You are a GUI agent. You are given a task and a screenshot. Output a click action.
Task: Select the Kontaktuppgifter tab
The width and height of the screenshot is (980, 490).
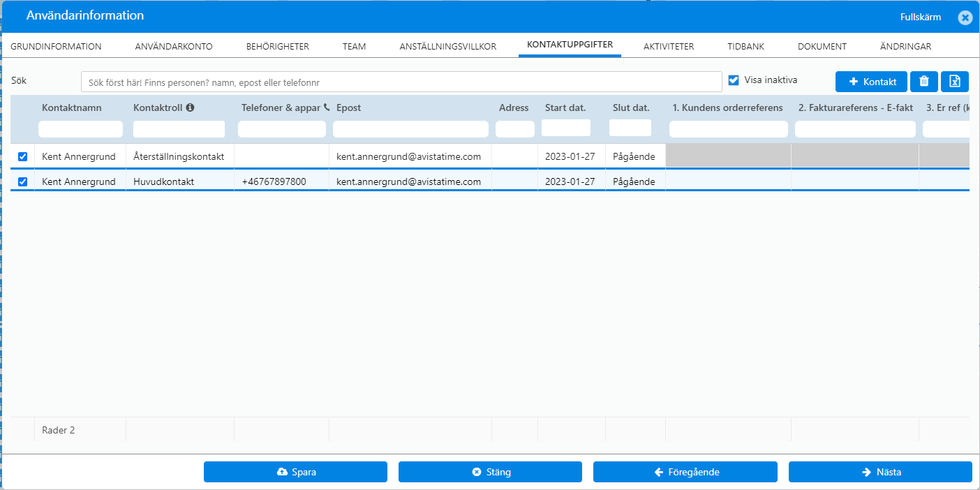(570, 45)
